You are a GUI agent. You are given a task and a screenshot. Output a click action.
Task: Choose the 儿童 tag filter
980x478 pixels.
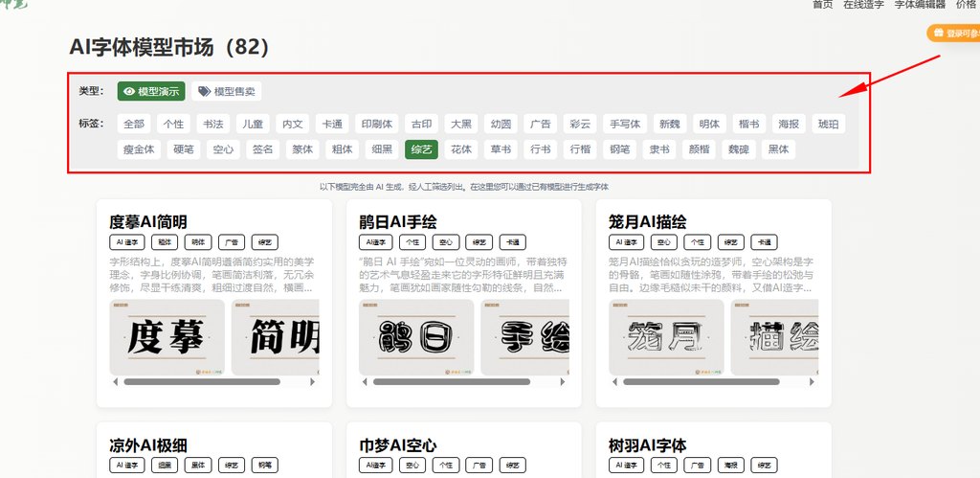253,124
